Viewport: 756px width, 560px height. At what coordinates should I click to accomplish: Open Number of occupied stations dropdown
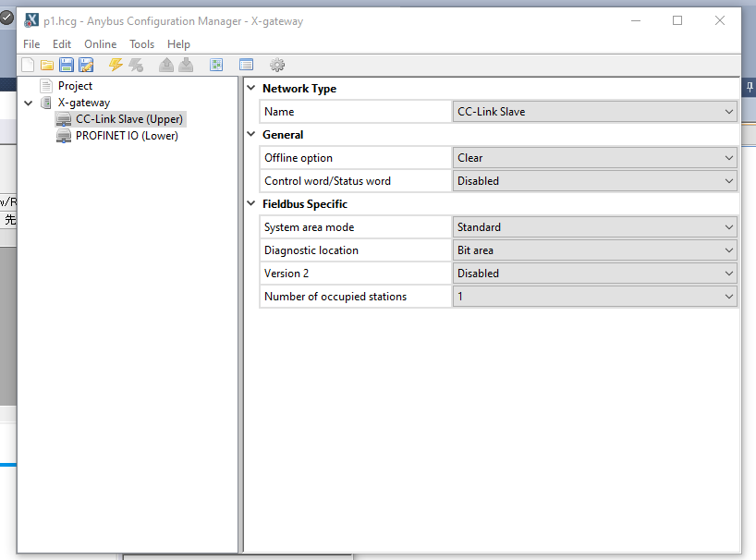click(x=594, y=297)
